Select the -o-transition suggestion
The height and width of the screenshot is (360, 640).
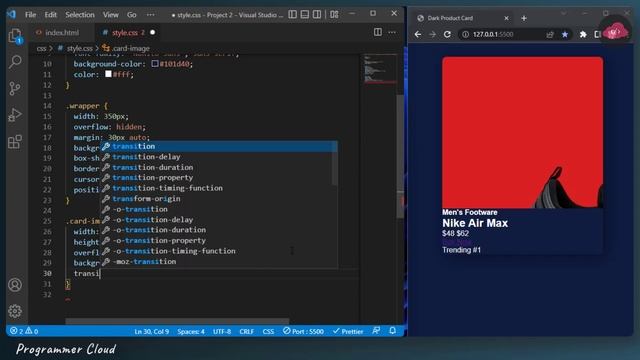point(218,209)
